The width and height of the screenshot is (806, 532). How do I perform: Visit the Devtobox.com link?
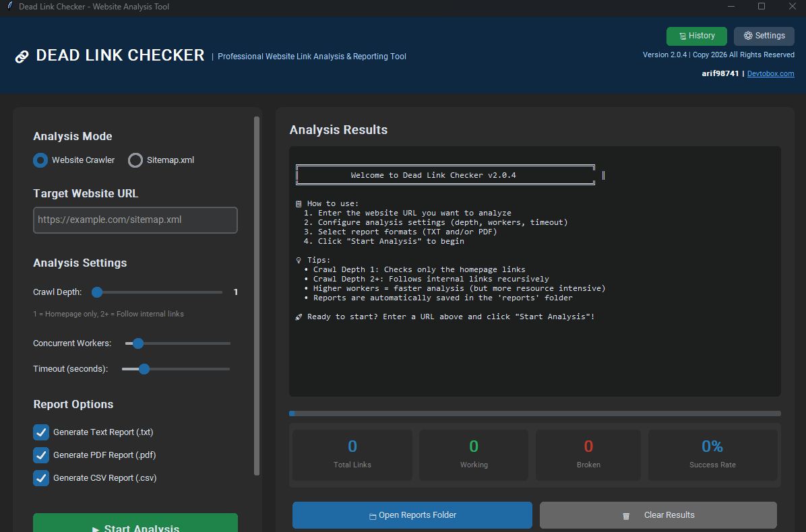point(770,73)
